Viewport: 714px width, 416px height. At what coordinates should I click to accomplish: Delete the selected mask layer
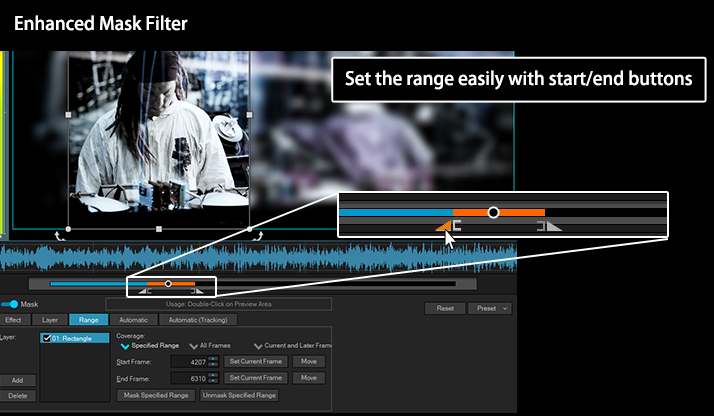(x=18, y=396)
